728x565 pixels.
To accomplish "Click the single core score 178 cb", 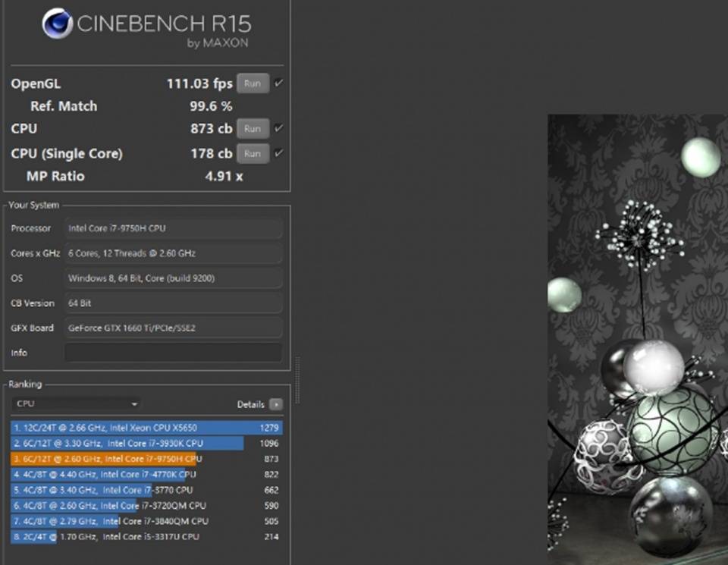I will tap(212, 154).
